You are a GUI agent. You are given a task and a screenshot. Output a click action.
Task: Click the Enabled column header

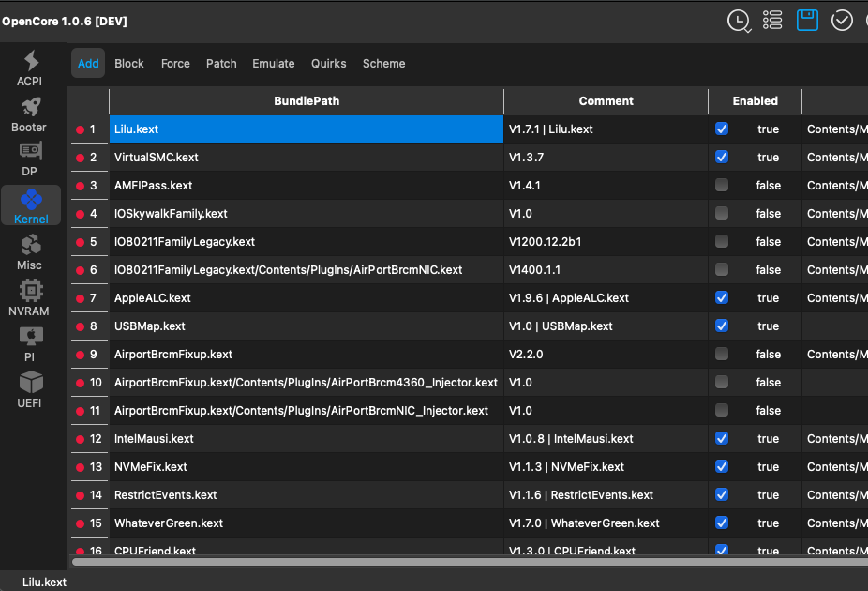click(x=756, y=100)
